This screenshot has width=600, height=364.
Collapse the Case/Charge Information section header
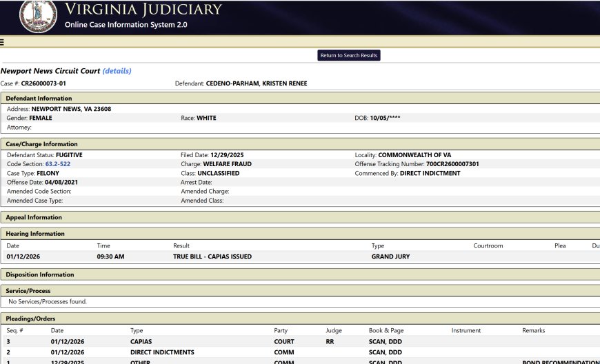point(41,144)
